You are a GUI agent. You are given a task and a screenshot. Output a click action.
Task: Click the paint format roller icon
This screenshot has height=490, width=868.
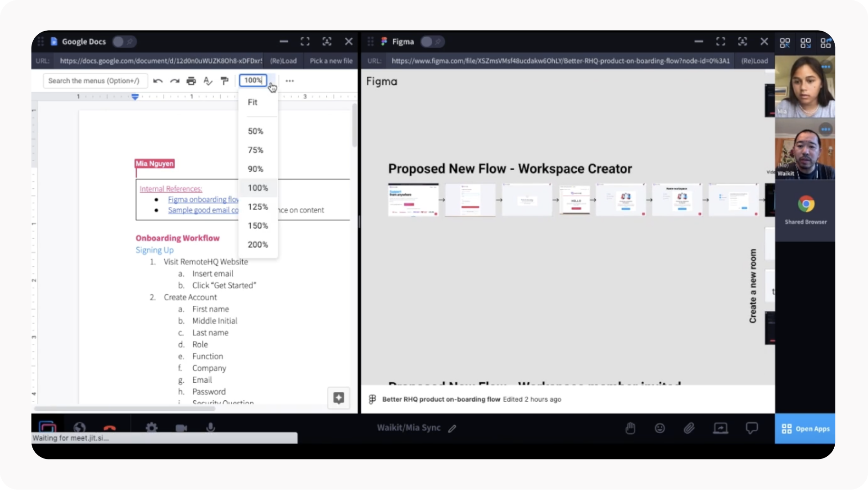224,81
